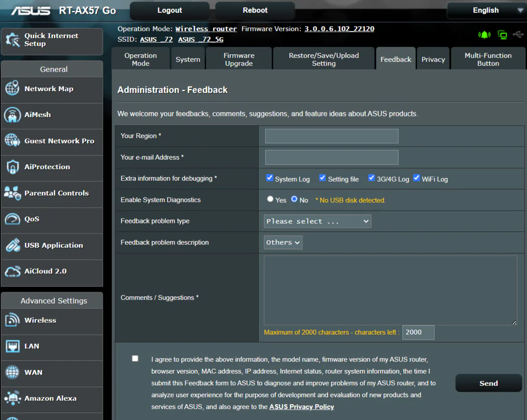Screen dimensions: 527x420
Task: Click the green internet status bell icon
Action: (x=484, y=35)
